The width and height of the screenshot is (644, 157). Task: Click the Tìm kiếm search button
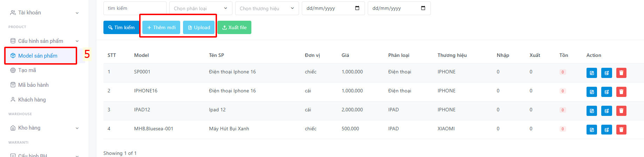pyautogui.click(x=121, y=27)
